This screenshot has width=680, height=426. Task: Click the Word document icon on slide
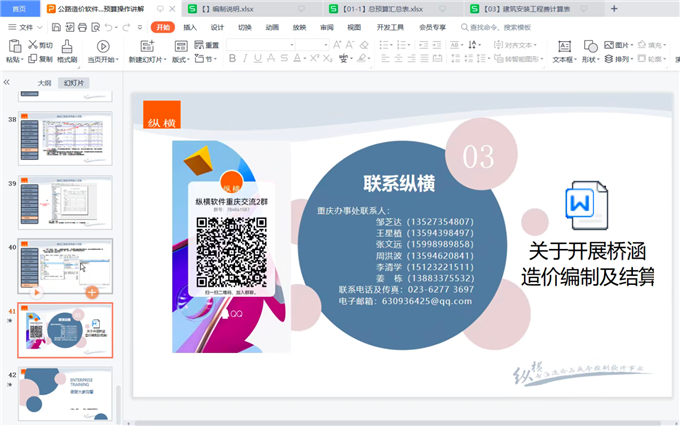pyautogui.click(x=587, y=205)
